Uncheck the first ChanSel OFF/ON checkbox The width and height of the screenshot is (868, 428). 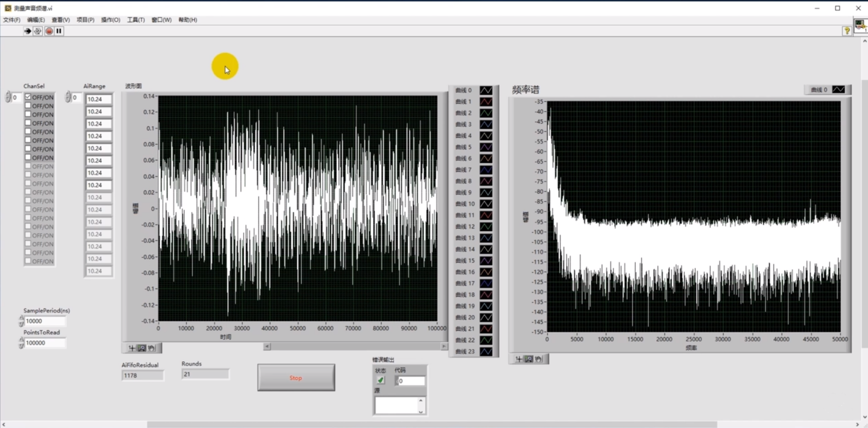(x=28, y=97)
